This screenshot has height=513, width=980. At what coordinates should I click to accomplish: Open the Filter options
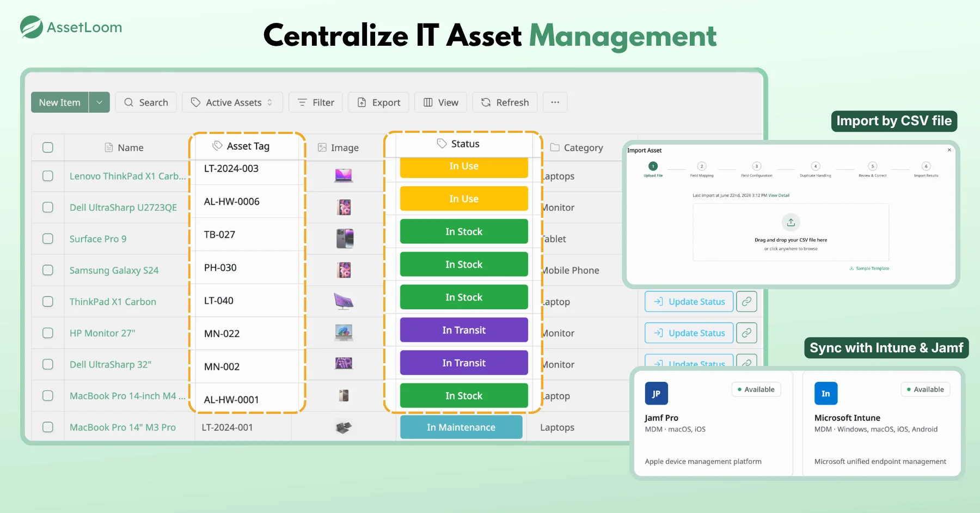coord(316,102)
